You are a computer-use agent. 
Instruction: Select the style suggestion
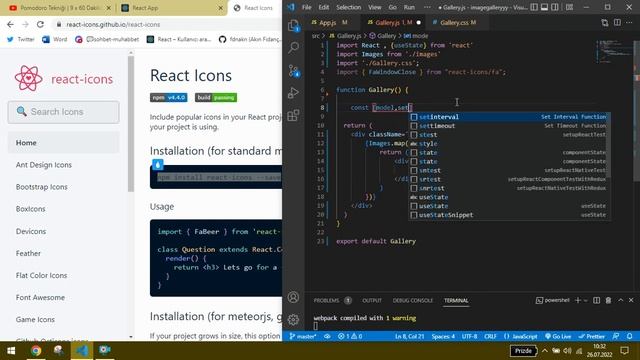coord(509,144)
